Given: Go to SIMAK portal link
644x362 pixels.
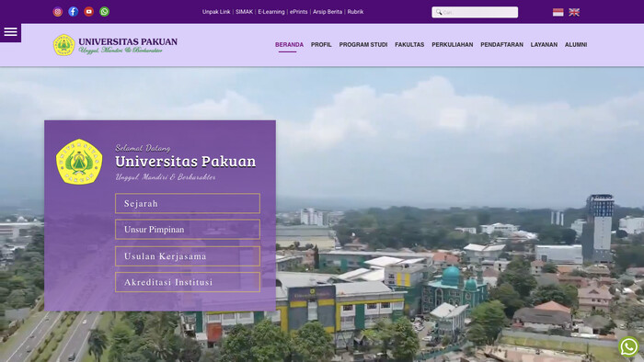Looking at the screenshot, I should coord(244,12).
